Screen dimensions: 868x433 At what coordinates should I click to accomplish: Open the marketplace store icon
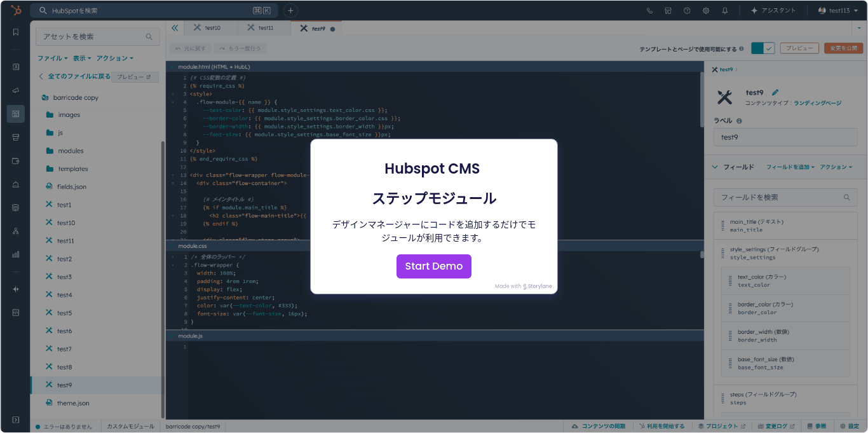(x=668, y=11)
